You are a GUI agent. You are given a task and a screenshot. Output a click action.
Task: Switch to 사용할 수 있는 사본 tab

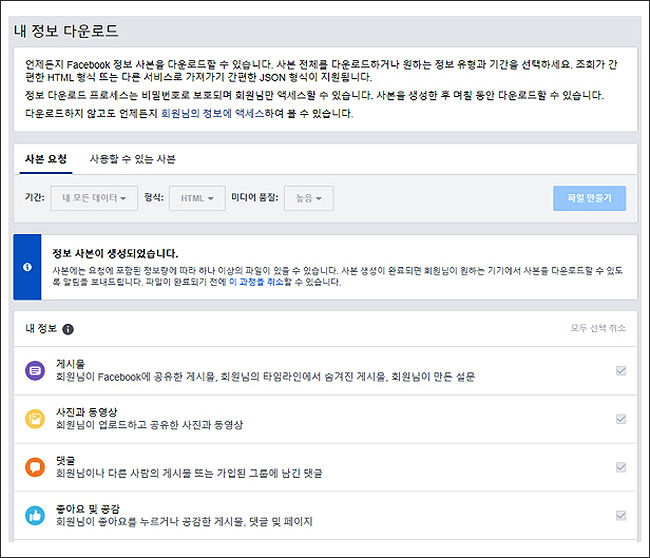pyautogui.click(x=133, y=159)
